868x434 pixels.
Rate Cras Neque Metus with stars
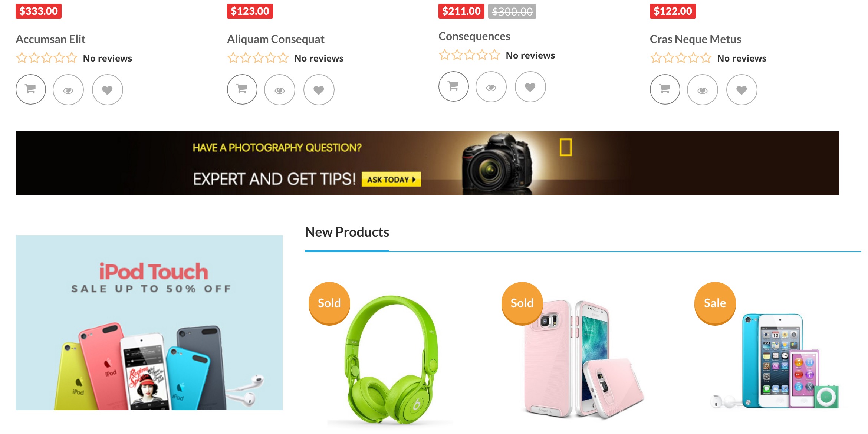coord(681,58)
